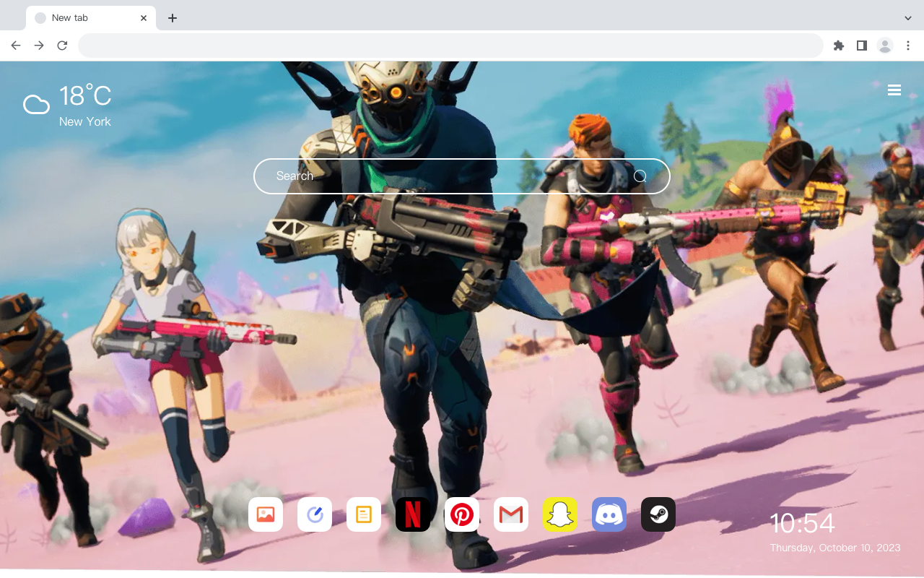The height and width of the screenshot is (578, 924).
Task: Go back with the browser arrow
Action: pyautogui.click(x=16, y=46)
